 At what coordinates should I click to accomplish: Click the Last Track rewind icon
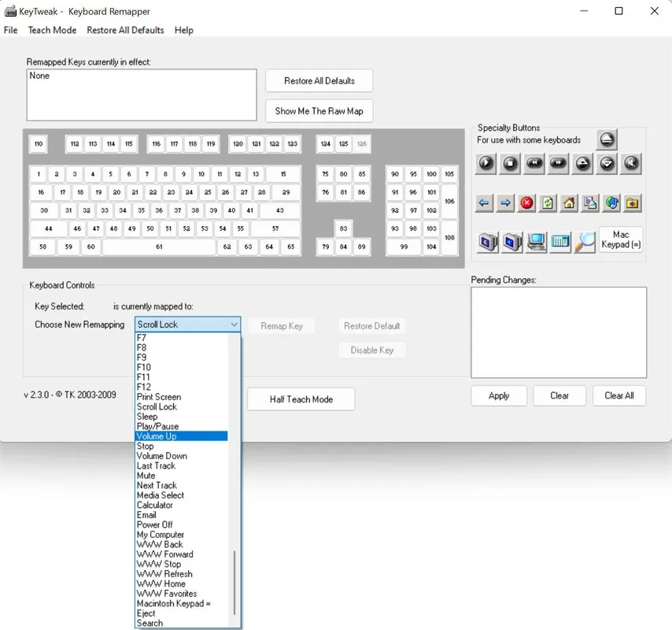(x=534, y=163)
